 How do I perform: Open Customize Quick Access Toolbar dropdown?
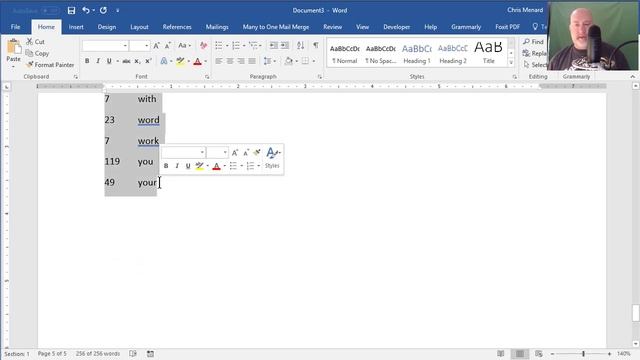point(118,11)
